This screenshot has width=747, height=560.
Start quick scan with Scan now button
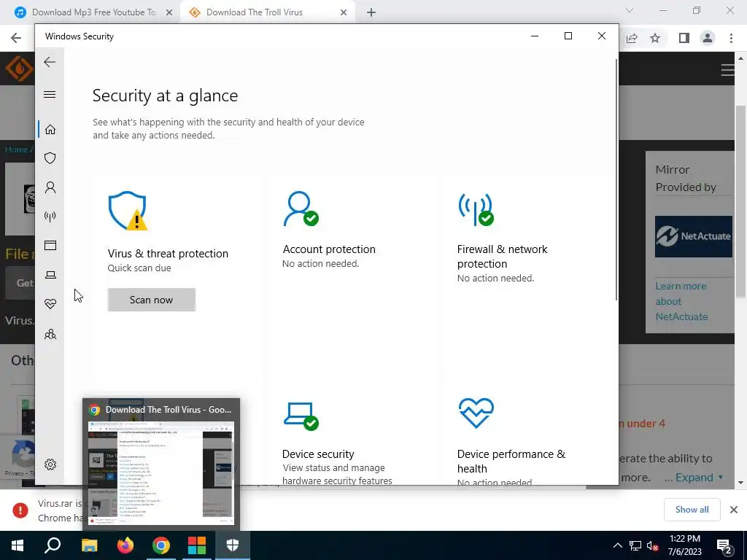[x=152, y=300]
